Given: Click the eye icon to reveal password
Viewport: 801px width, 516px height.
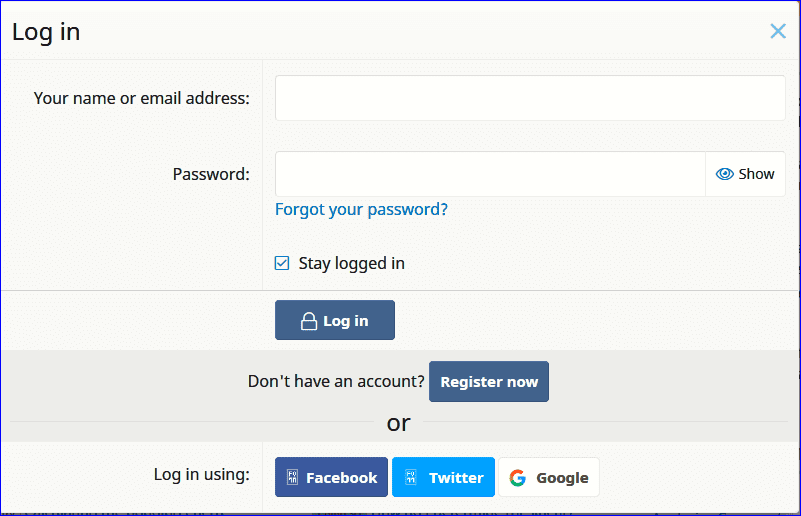Looking at the screenshot, I should [x=725, y=174].
